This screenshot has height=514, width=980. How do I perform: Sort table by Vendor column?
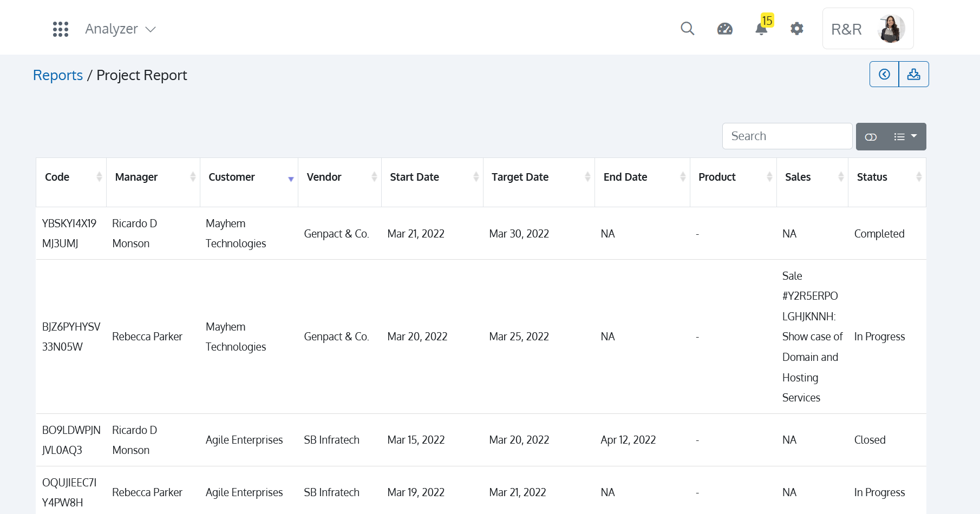pos(340,182)
